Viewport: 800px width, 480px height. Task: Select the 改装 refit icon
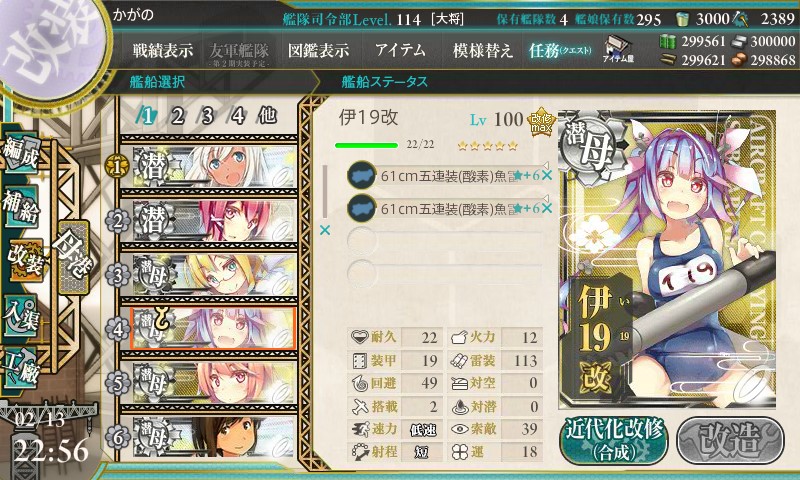pos(24,260)
